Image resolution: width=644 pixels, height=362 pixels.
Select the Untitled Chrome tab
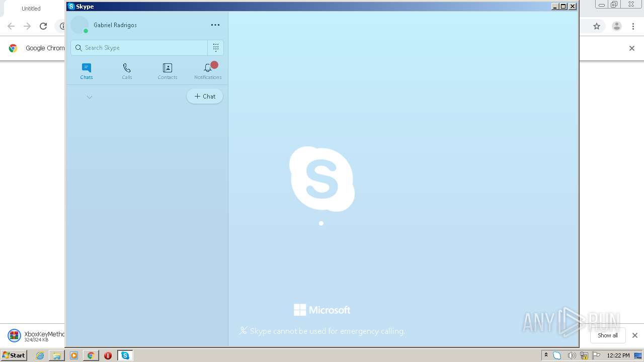[x=31, y=9]
